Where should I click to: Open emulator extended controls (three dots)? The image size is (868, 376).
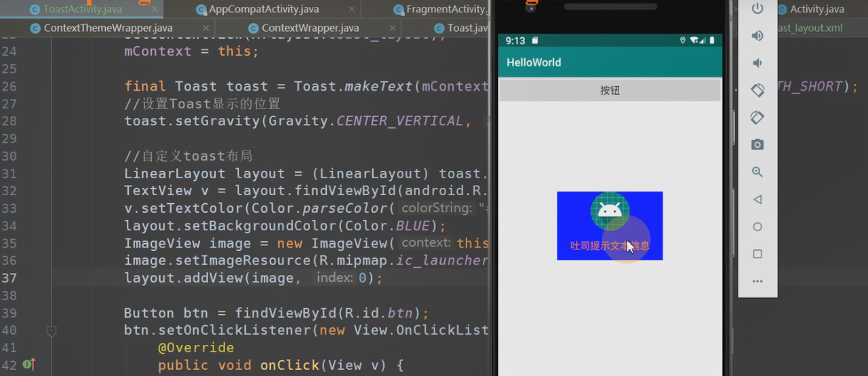[757, 281]
